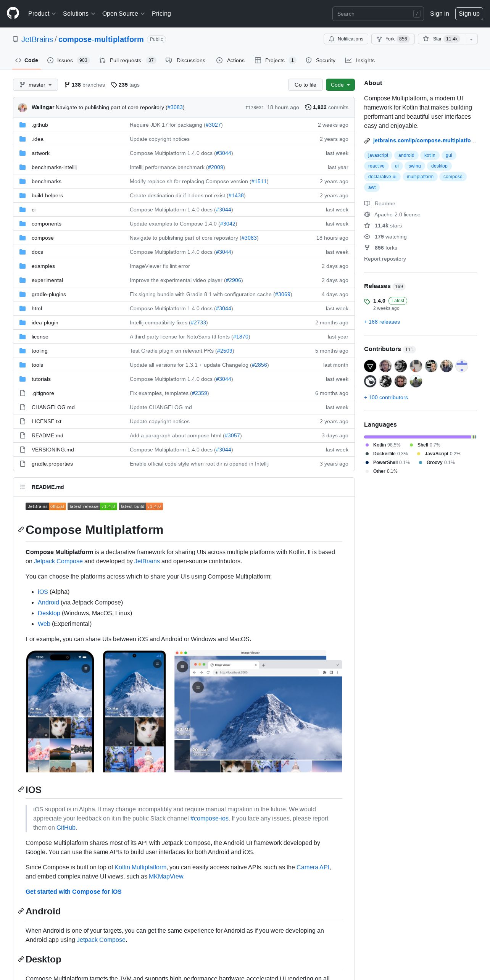Click anchor link icon beside Android heading
This screenshot has height=980, width=490.
21,911
